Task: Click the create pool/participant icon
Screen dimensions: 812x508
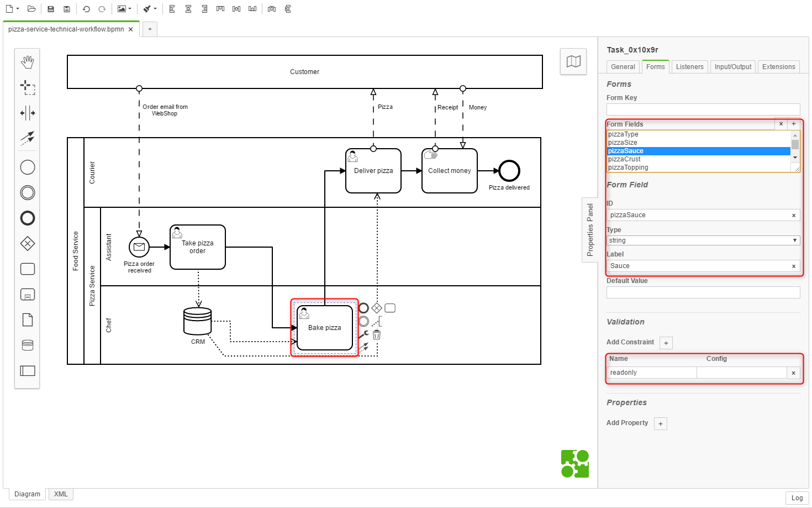Action: tap(27, 370)
